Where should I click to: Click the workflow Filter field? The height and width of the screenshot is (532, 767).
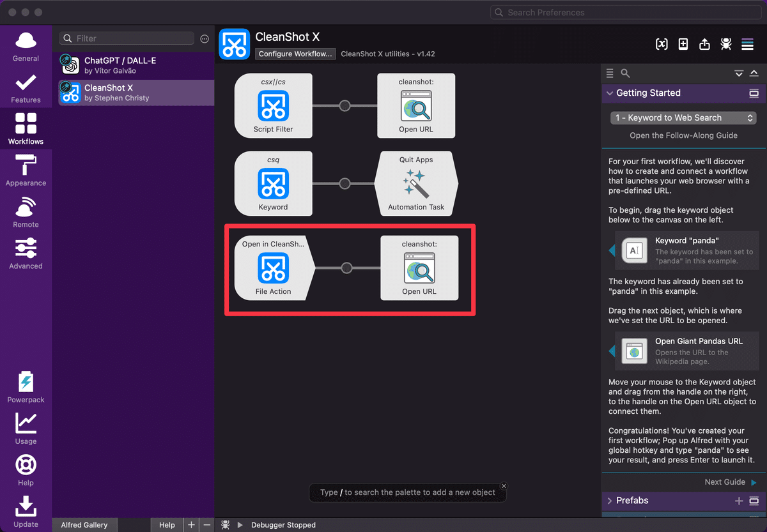(x=127, y=38)
